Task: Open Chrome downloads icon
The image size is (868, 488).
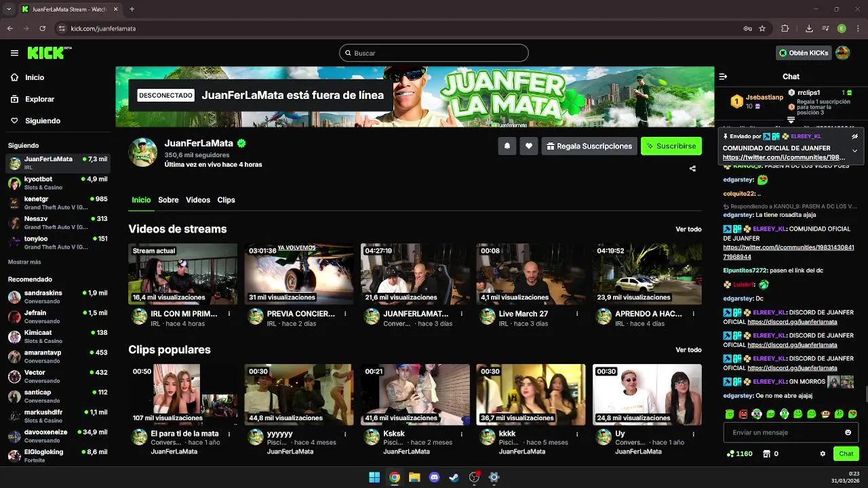Action: [809, 28]
